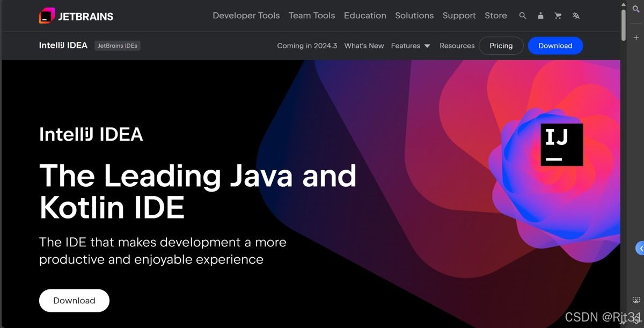This screenshot has height=328, width=644.
Task: Open the site search magnifier icon
Action: 523,16
